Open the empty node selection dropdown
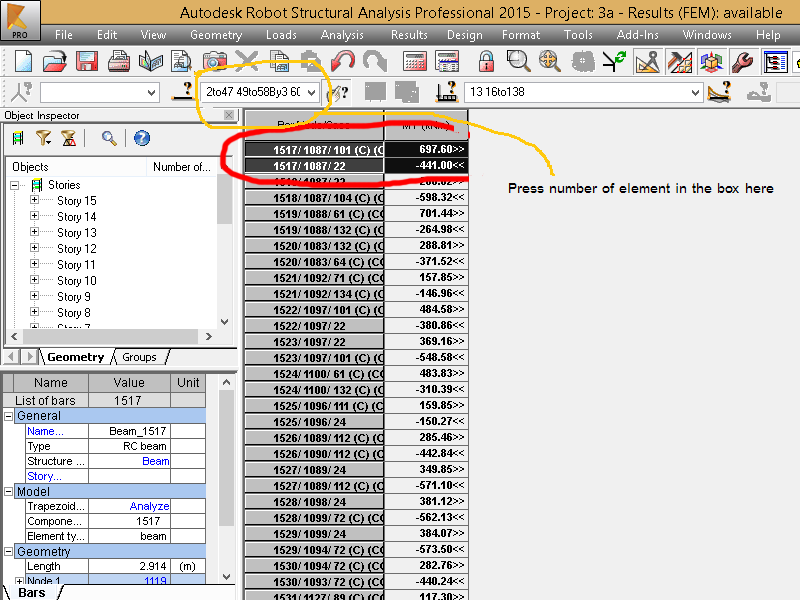Image resolution: width=800 pixels, height=600 pixels. 152,92
